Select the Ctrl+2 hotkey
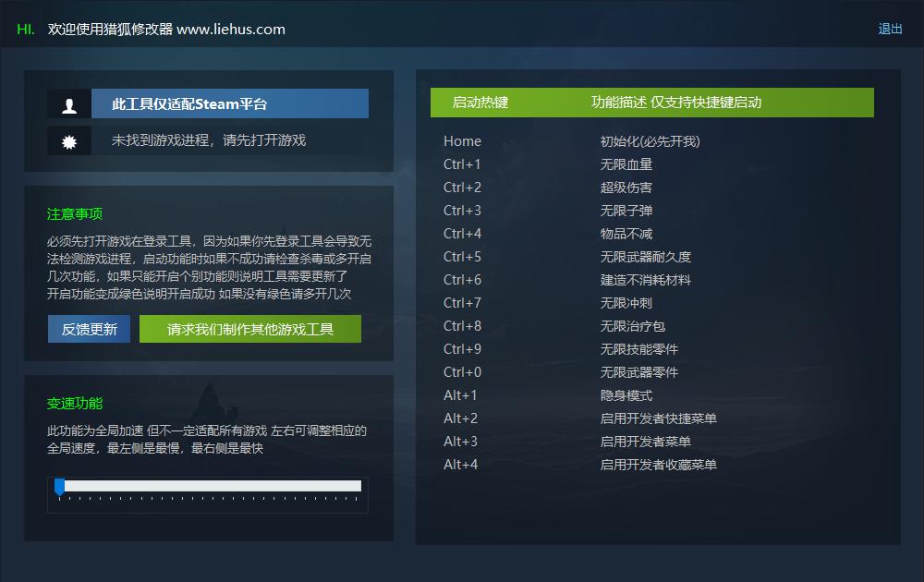The image size is (924, 582). point(462,188)
